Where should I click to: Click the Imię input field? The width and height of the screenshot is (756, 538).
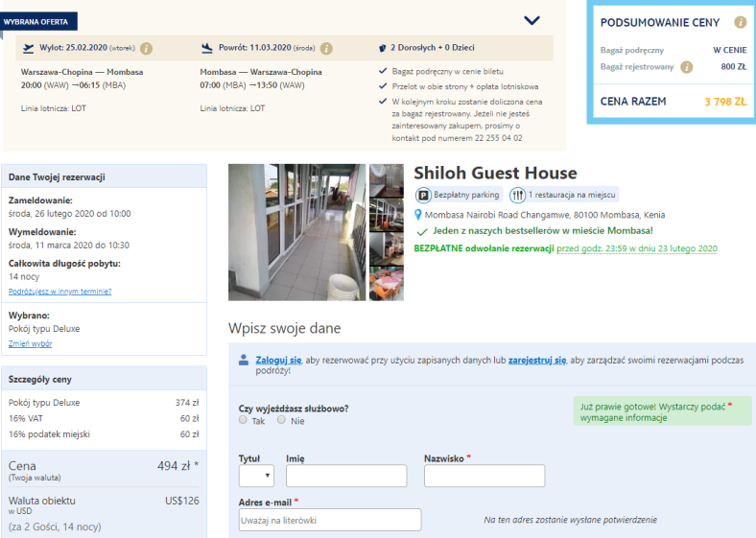(346, 476)
